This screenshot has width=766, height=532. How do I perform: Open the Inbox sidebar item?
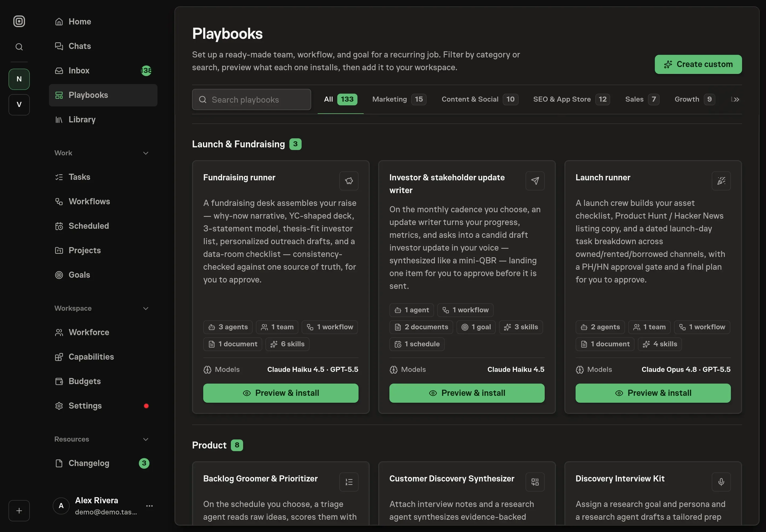tap(103, 71)
